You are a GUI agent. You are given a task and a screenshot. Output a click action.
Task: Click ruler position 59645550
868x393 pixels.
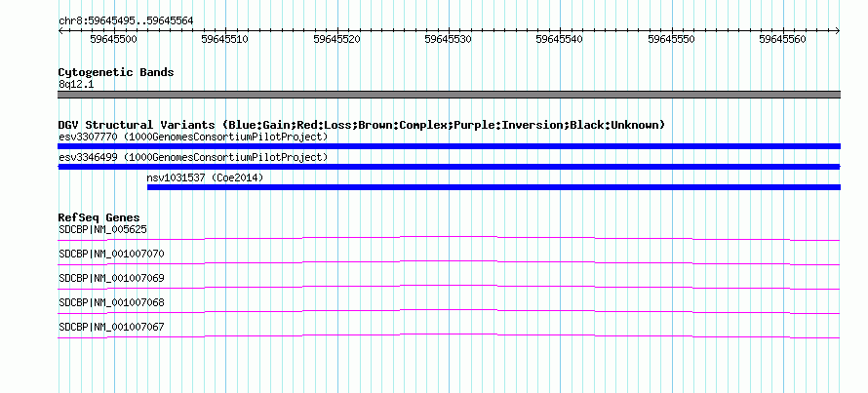671,39
